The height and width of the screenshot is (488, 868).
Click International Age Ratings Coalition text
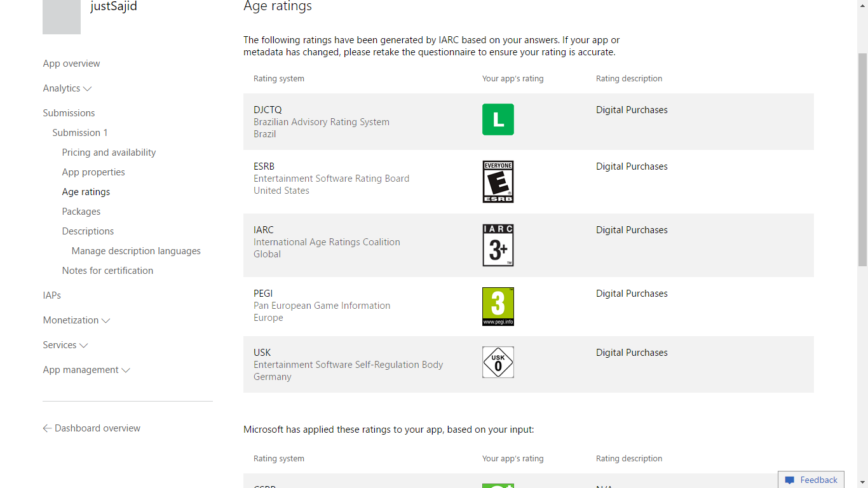point(327,242)
